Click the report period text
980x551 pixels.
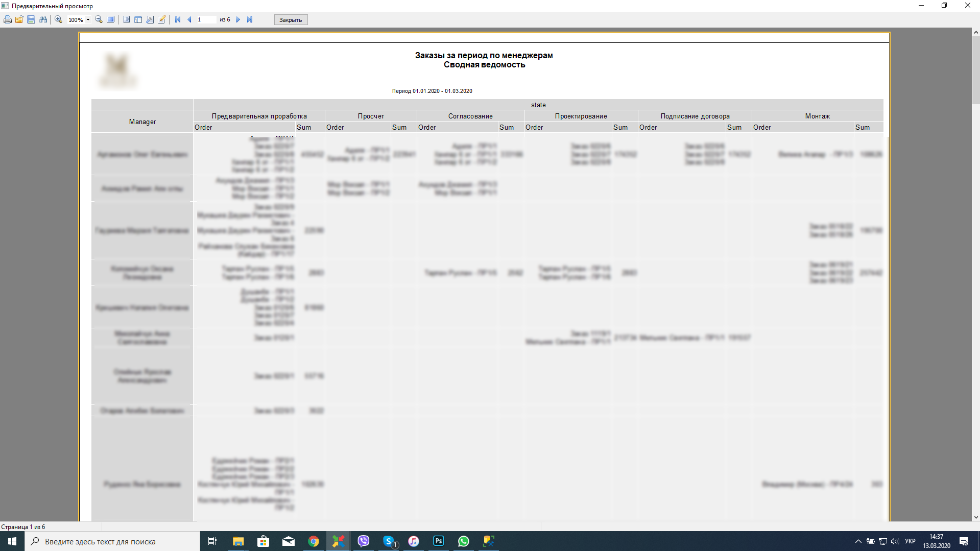tap(432, 91)
